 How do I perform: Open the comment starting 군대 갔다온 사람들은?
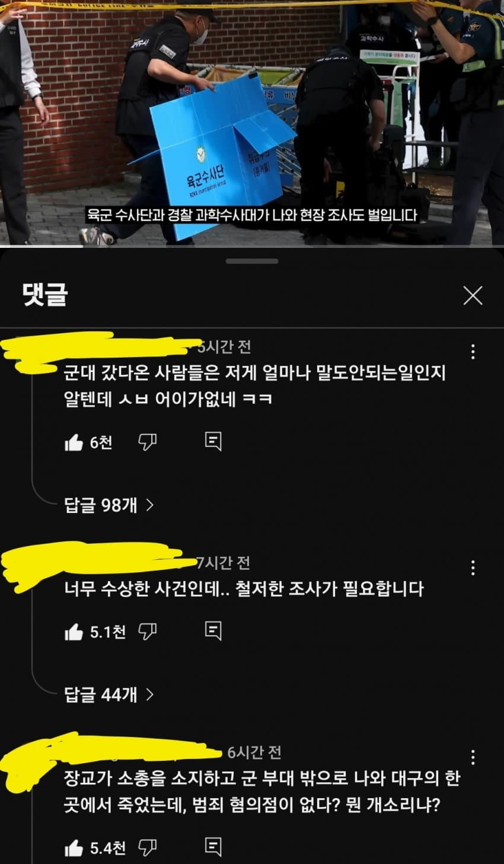click(x=254, y=386)
